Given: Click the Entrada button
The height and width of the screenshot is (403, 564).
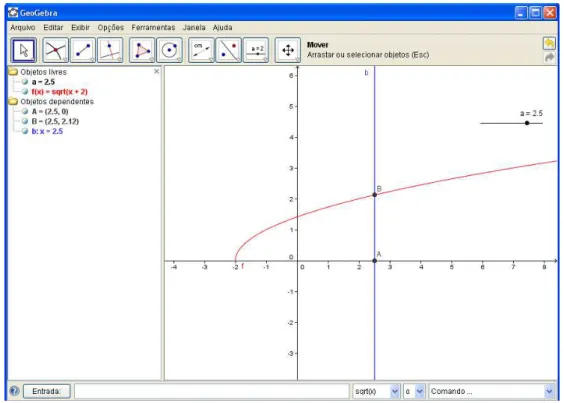Looking at the screenshot, I should point(46,391).
